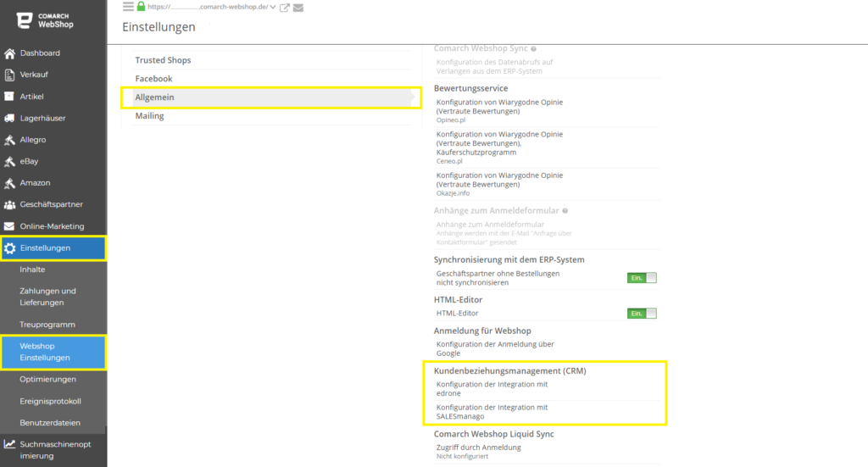
Task: Click the Amazon gavel icon
Action: [9, 183]
